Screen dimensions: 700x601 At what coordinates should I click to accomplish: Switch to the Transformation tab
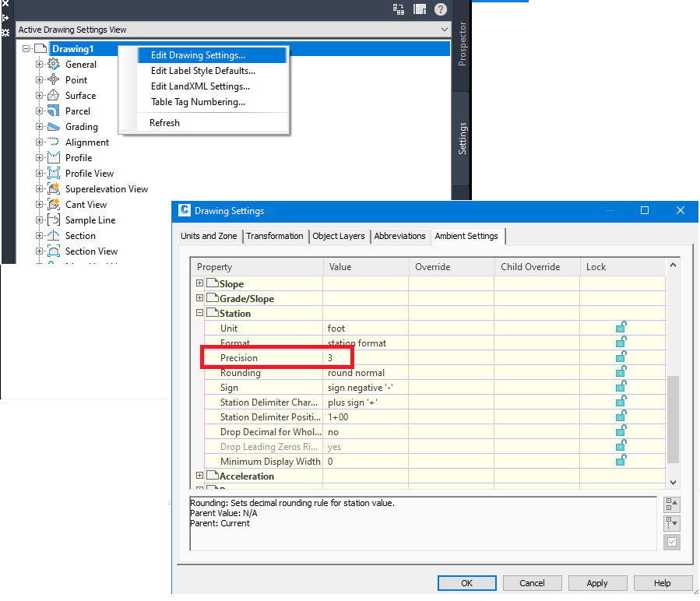coord(275,236)
